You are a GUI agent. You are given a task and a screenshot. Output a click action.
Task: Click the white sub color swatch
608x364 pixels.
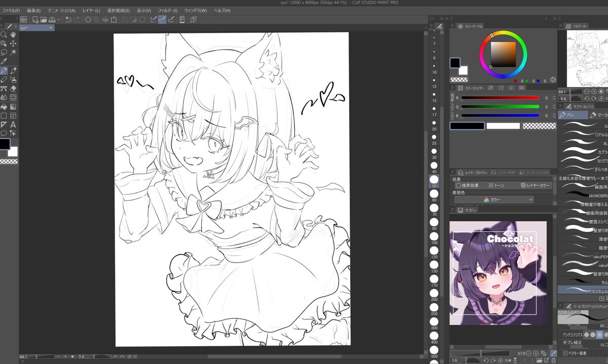(464, 70)
